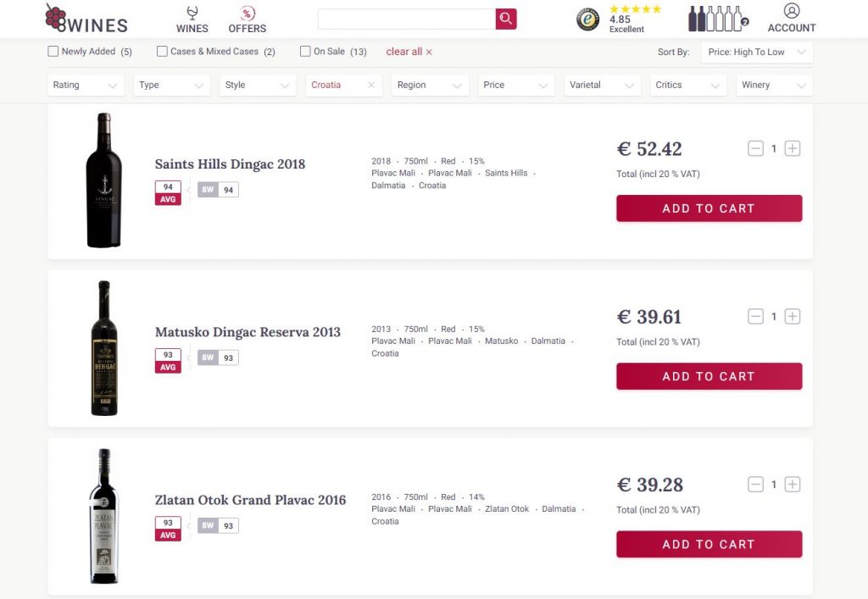
Task: Open the Rating filter dropdown
Action: (86, 86)
